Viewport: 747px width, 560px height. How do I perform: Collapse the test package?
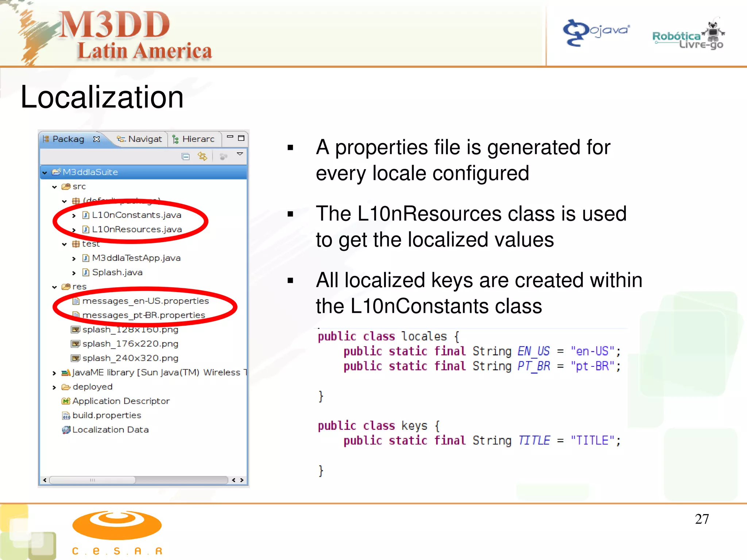click(65, 244)
